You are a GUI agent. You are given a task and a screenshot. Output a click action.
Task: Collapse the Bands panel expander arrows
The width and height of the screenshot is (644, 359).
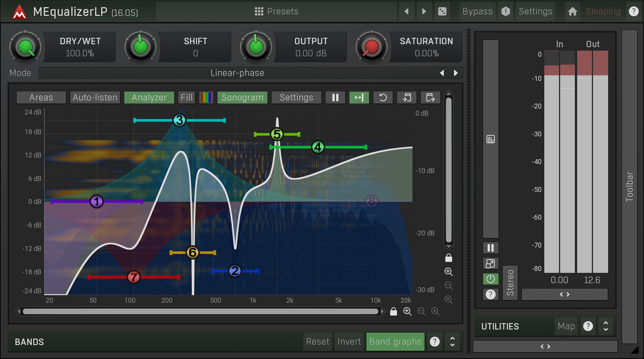point(452,342)
